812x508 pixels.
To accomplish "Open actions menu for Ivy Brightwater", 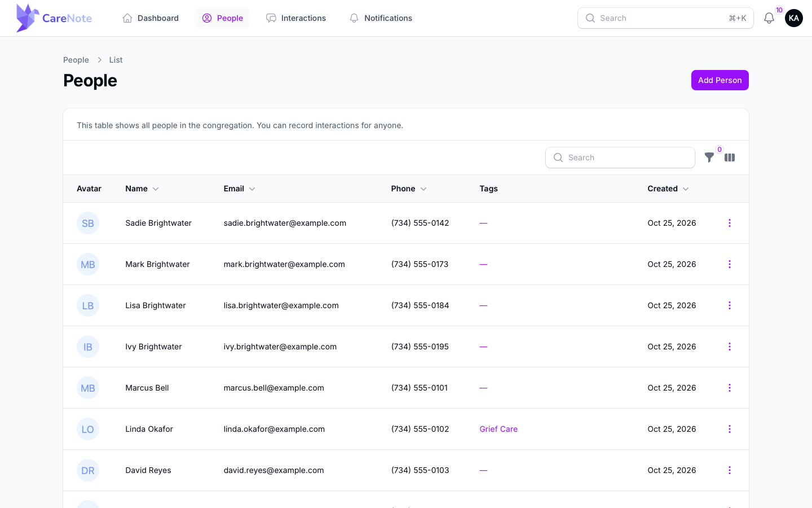I will click(x=730, y=347).
